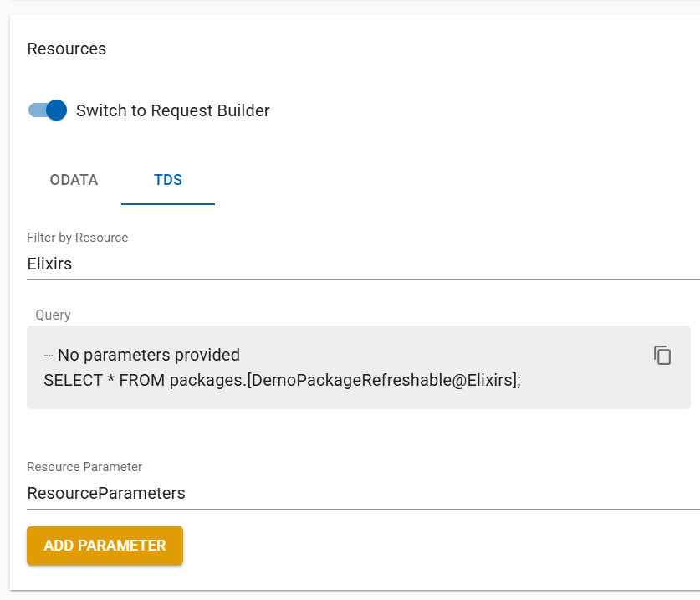Click the 'Switch to Request Builder' label text

172,110
